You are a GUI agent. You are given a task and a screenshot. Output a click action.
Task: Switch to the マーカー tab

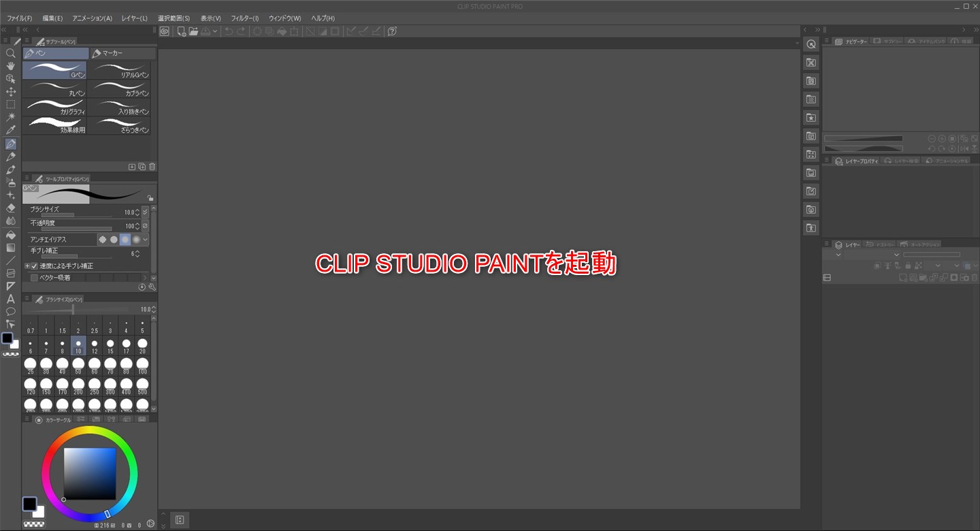tap(123, 53)
